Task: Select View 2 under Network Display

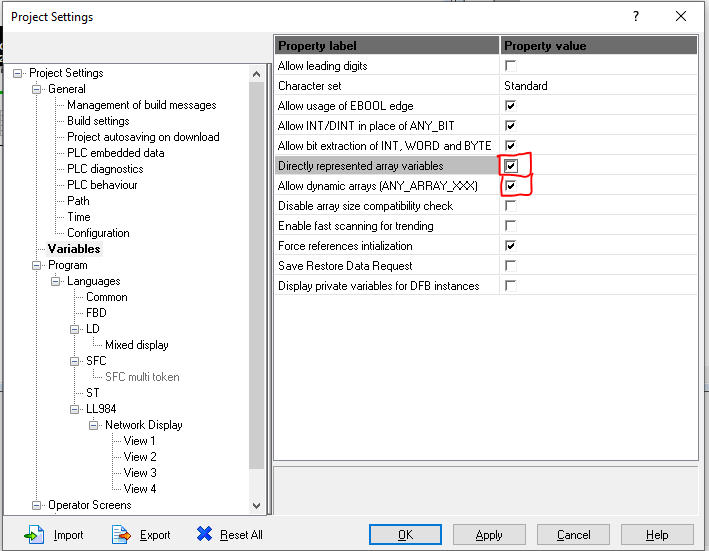Action: click(x=140, y=457)
